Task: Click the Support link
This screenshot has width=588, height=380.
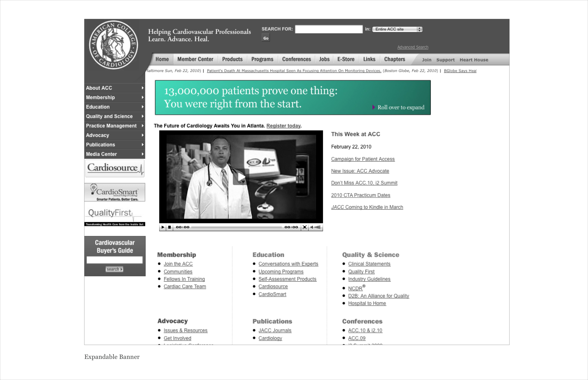Action: point(445,60)
